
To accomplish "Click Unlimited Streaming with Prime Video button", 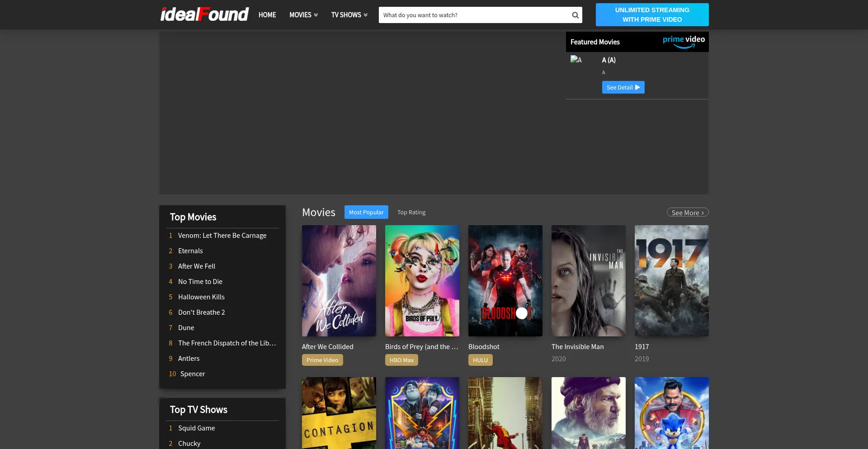I will click(x=652, y=14).
